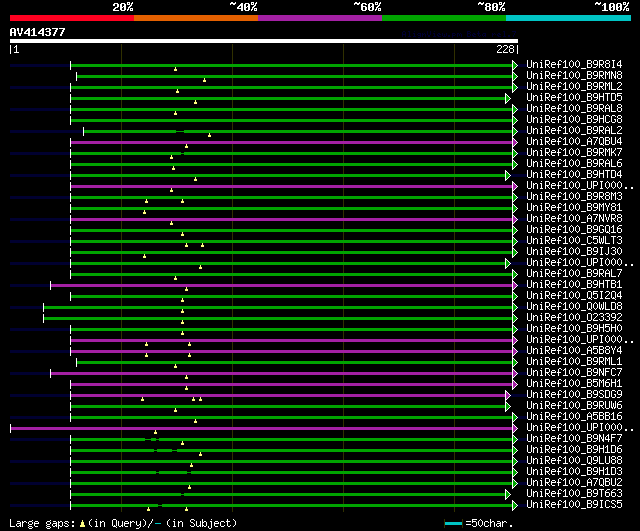Screen dimensions: 640x531
Task: Click the green alignment bar for UniRef100_Q0WLD8
Action: tap(278, 308)
